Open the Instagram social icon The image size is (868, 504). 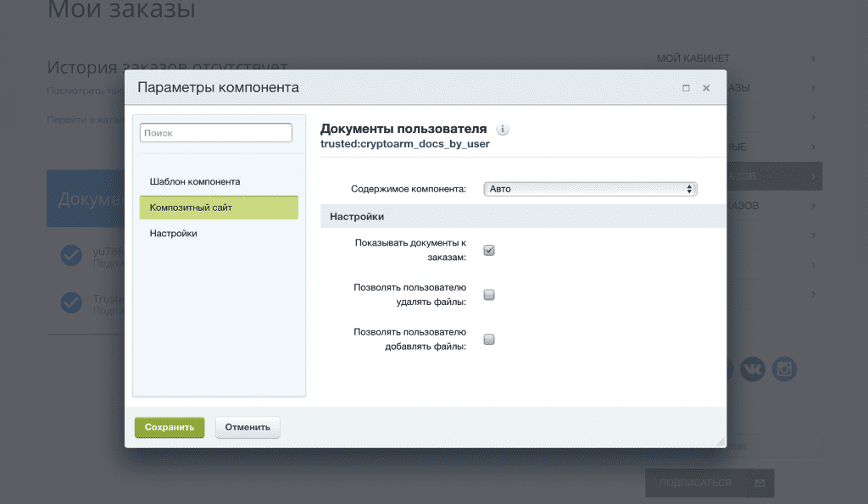click(x=786, y=368)
